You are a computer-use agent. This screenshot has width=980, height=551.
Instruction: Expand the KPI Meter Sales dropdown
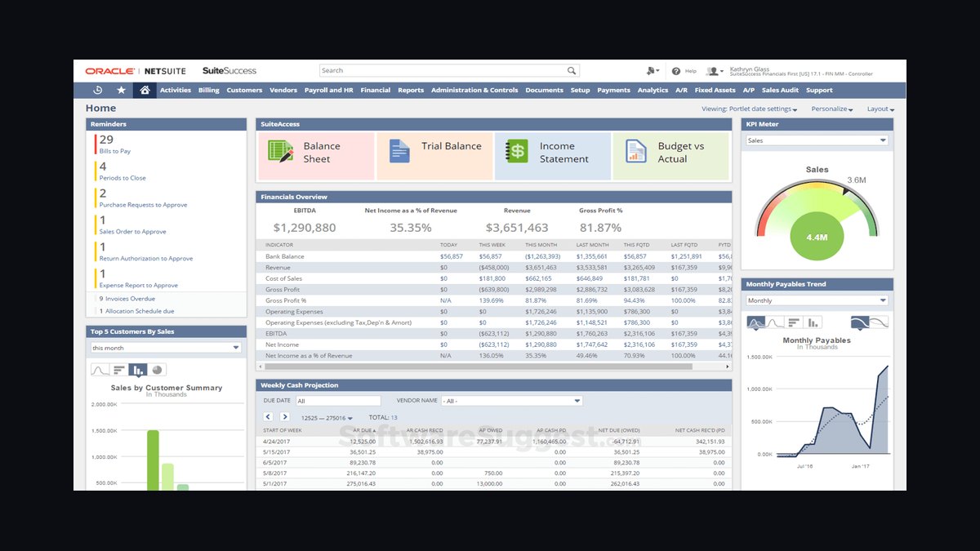pos(817,140)
